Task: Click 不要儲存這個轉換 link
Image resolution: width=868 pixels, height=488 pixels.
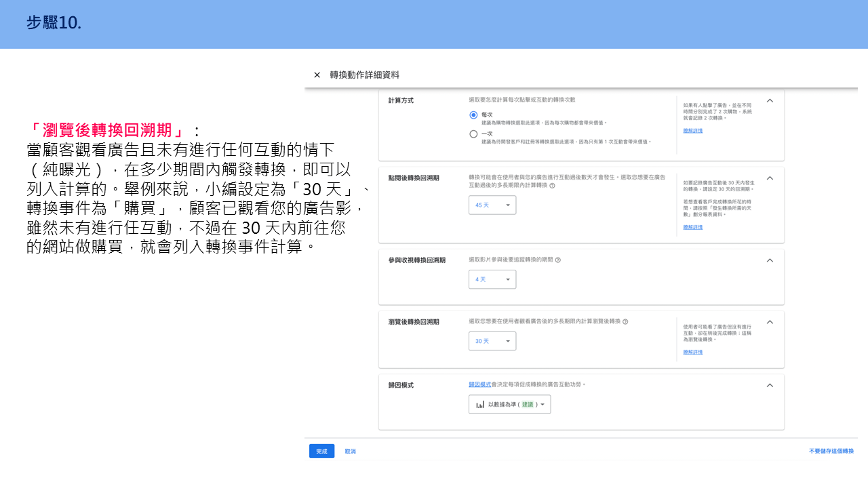Action: 831,451
